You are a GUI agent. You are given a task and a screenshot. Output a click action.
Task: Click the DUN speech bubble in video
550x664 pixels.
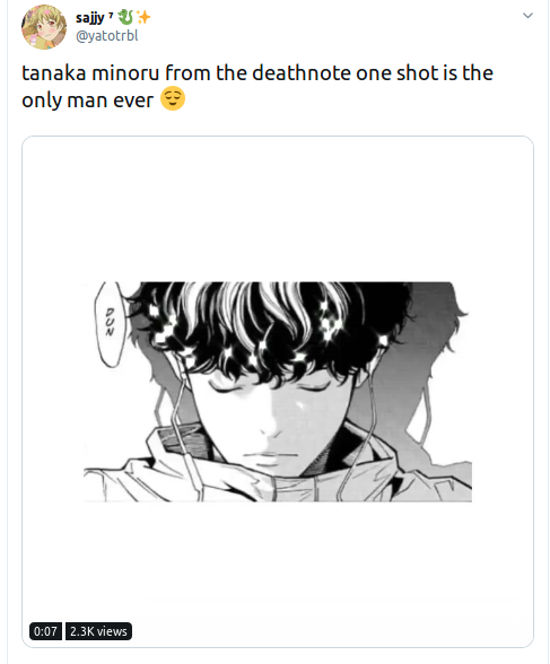[110, 324]
